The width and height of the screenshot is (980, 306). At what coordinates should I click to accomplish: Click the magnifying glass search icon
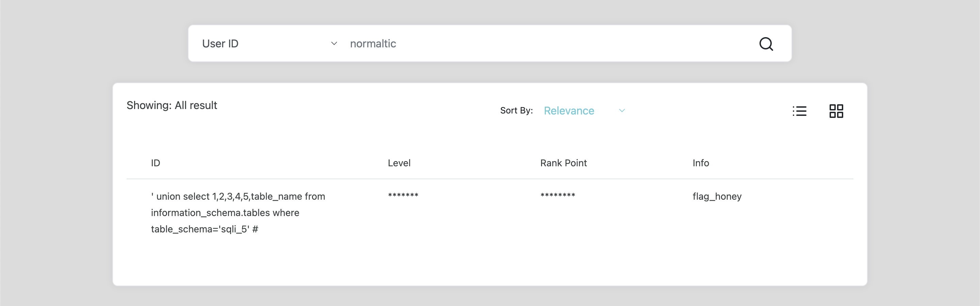(x=766, y=44)
